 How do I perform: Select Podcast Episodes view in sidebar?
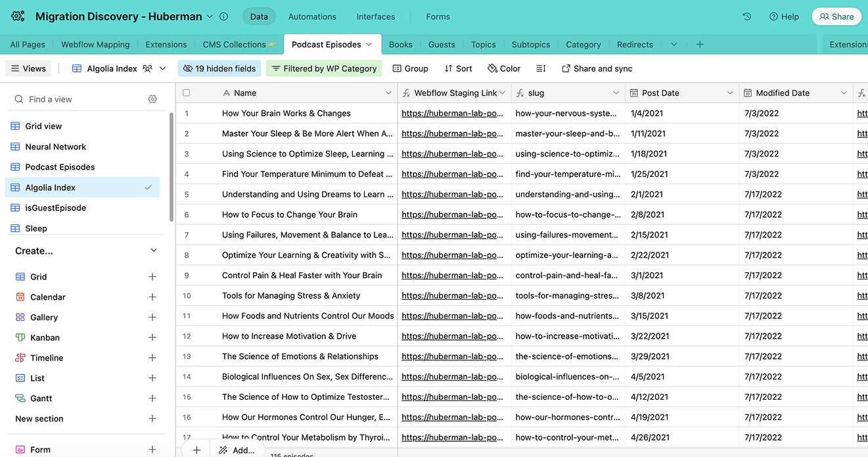tap(83, 167)
